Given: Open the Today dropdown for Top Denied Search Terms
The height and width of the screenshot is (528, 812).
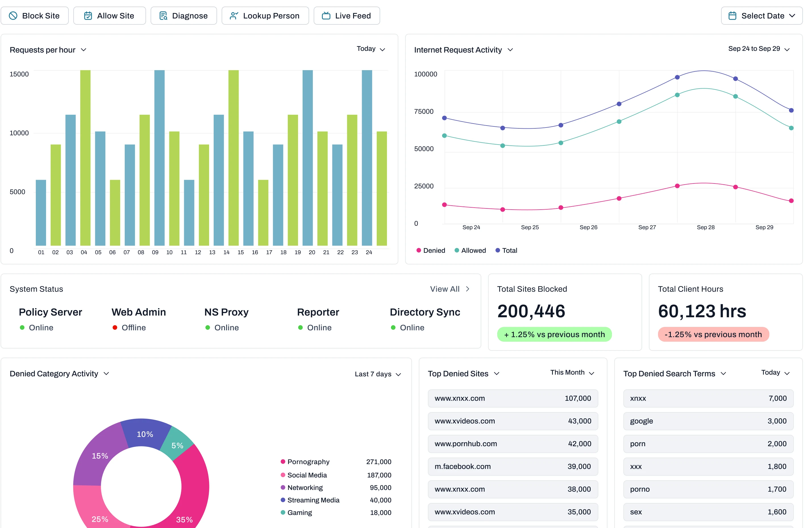Looking at the screenshot, I should coord(775,372).
